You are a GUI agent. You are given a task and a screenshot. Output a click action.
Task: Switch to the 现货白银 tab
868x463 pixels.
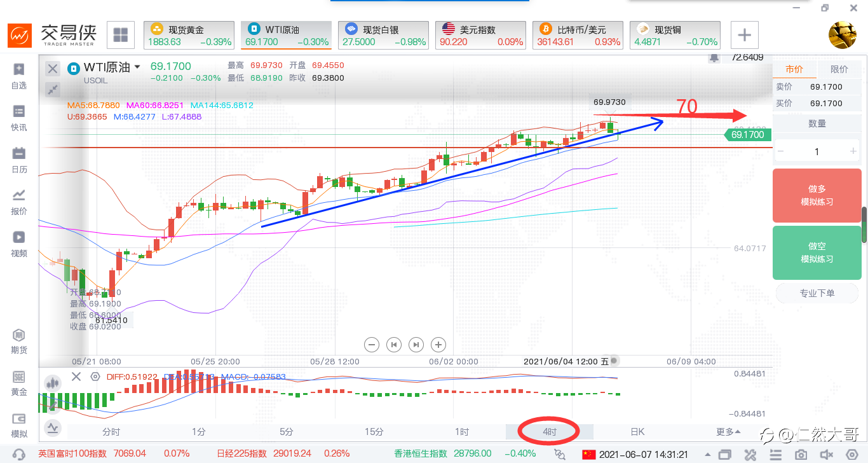383,35
